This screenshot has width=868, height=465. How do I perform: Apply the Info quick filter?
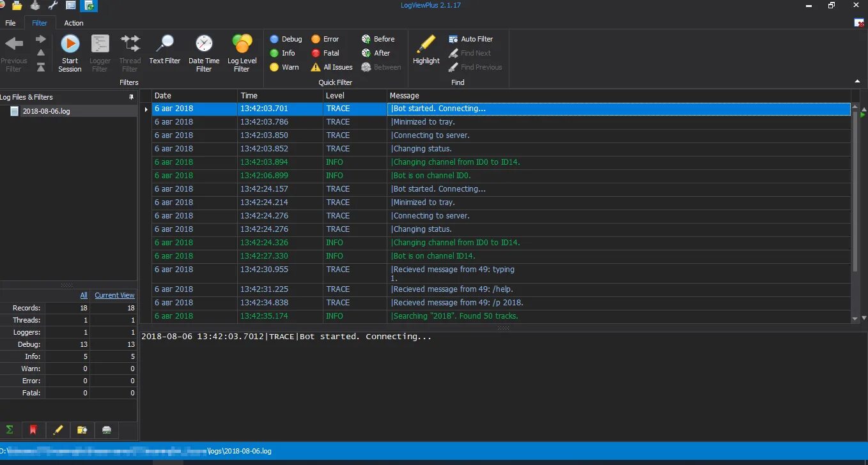[x=282, y=53]
